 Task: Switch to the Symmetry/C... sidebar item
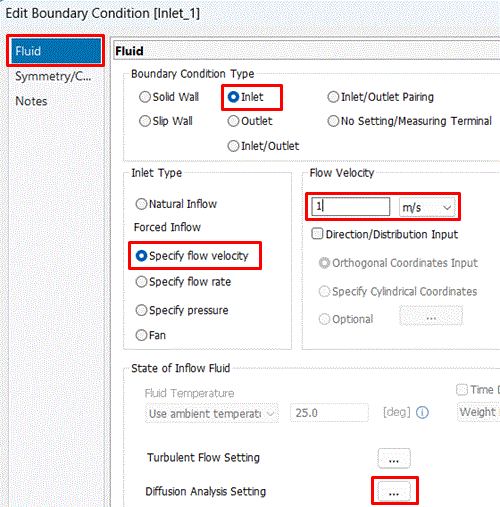pyautogui.click(x=53, y=76)
